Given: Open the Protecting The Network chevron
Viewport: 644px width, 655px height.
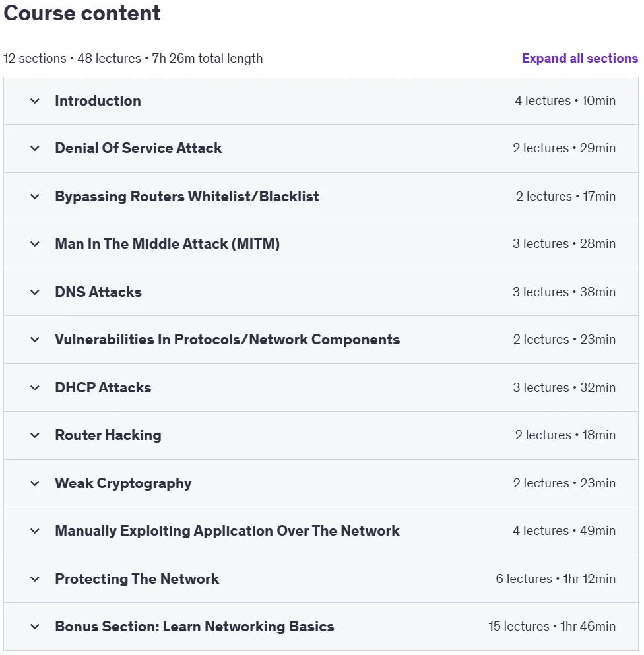Looking at the screenshot, I should [x=35, y=579].
